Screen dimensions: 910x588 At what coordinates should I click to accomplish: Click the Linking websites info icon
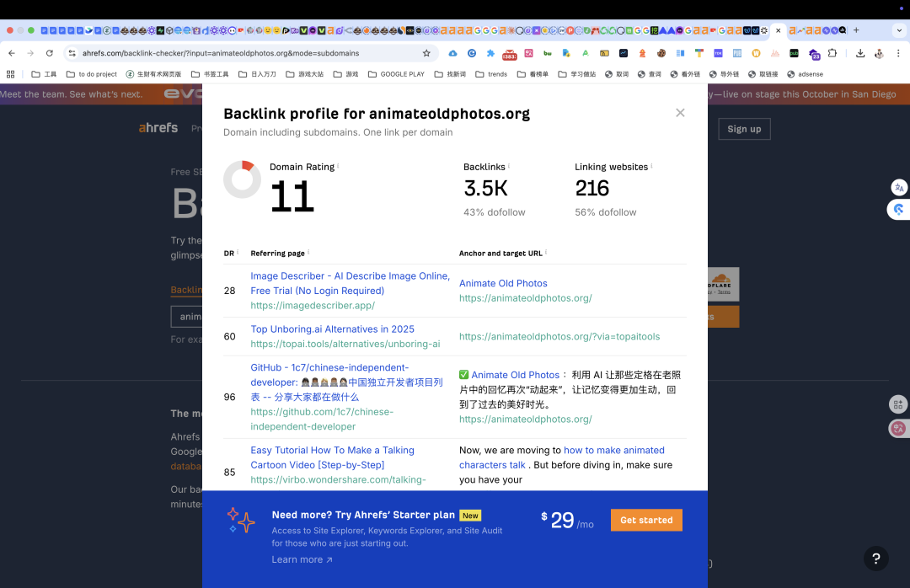651,165
